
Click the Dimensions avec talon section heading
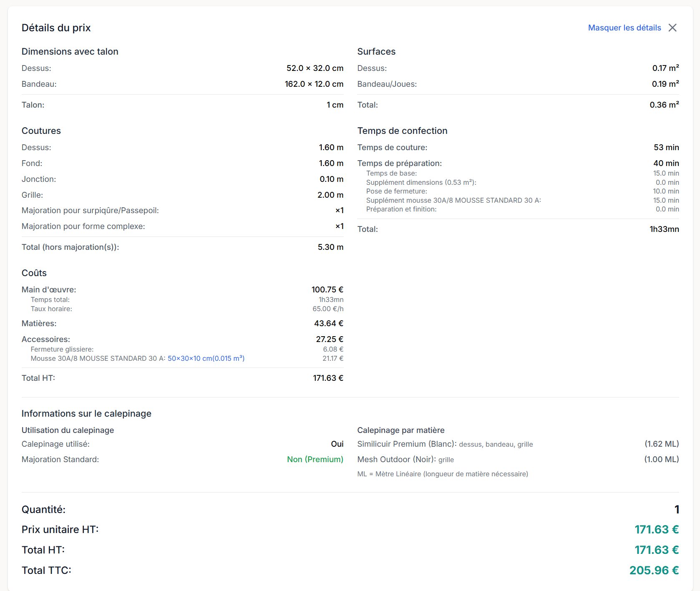click(x=70, y=51)
